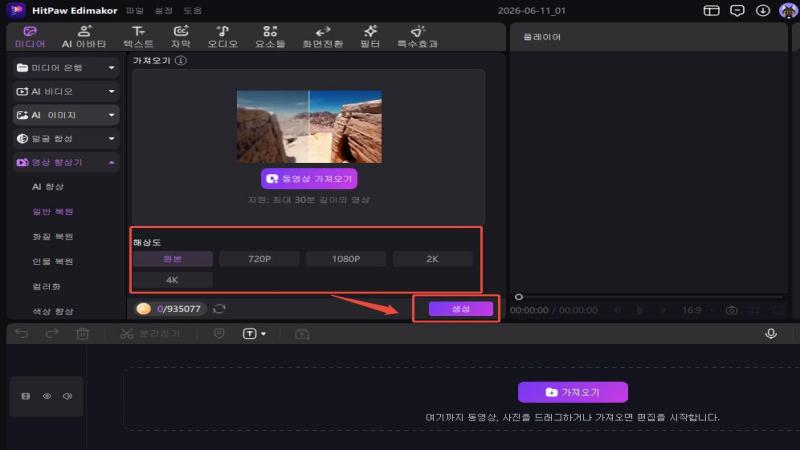Select 색상 향상 in the sidebar
Viewport: 800px width, 450px height.
[53, 311]
